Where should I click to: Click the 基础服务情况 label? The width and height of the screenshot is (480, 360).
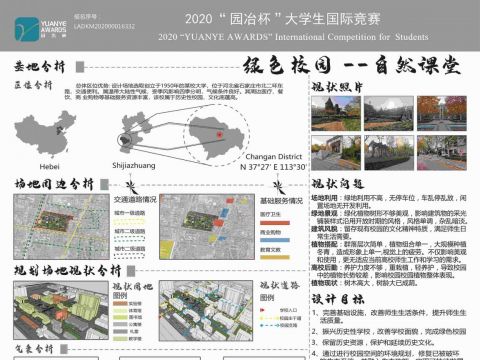point(281,201)
